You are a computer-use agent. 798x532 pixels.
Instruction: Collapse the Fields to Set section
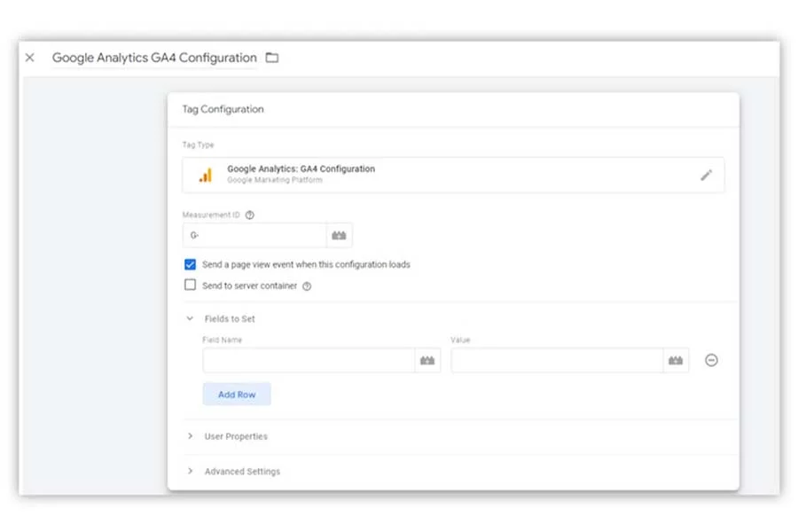tap(190, 318)
